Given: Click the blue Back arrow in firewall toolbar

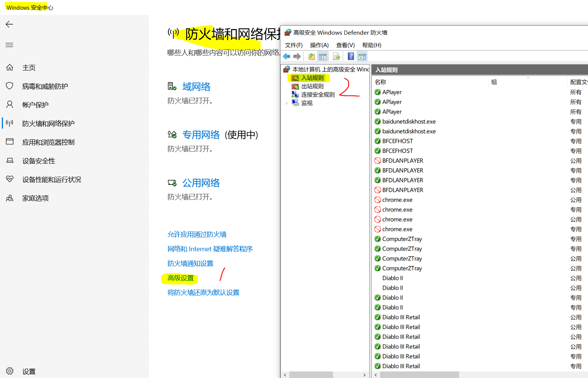Looking at the screenshot, I should click(286, 56).
